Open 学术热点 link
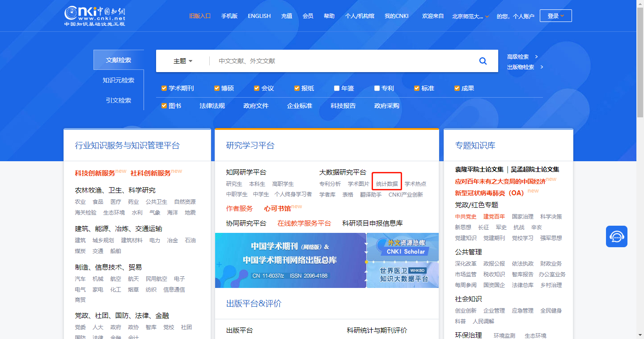 pyautogui.click(x=415, y=184)
